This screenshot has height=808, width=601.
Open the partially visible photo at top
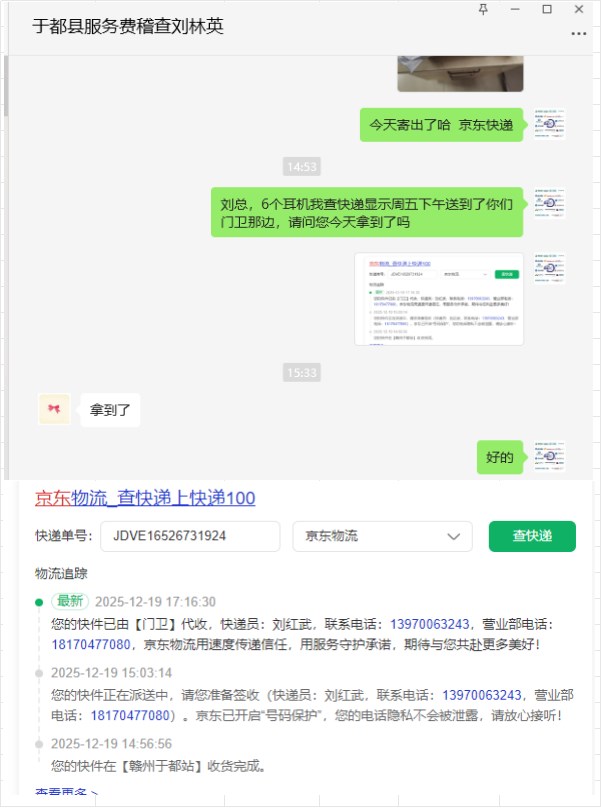click(x=460, y=74)
